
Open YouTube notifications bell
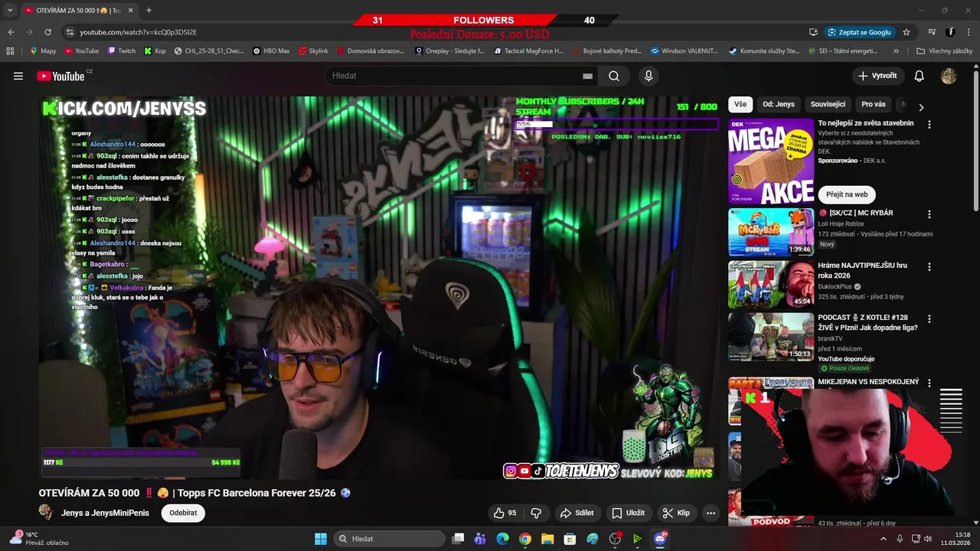tap(920, 76)
